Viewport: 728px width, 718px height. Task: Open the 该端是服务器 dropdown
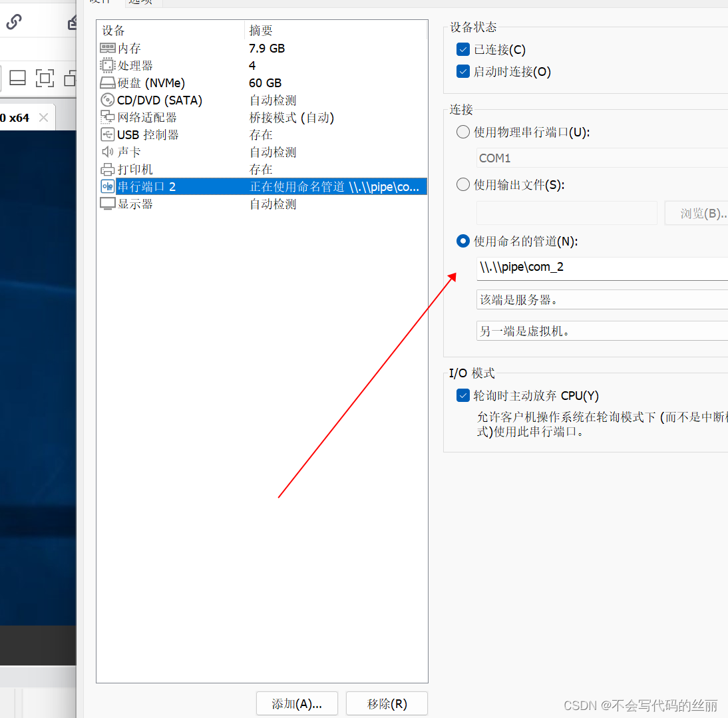point(602,300)
